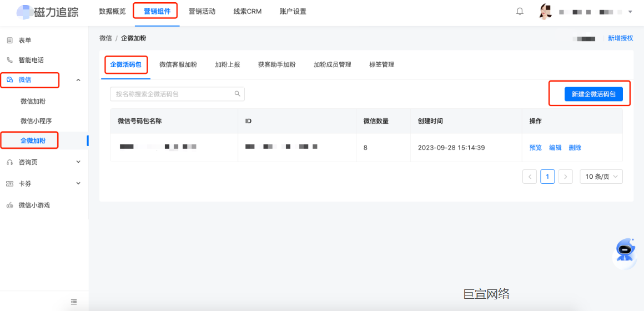Expand the 咨询页 menu chevron
644x311 pixels.
click(78, 162)
